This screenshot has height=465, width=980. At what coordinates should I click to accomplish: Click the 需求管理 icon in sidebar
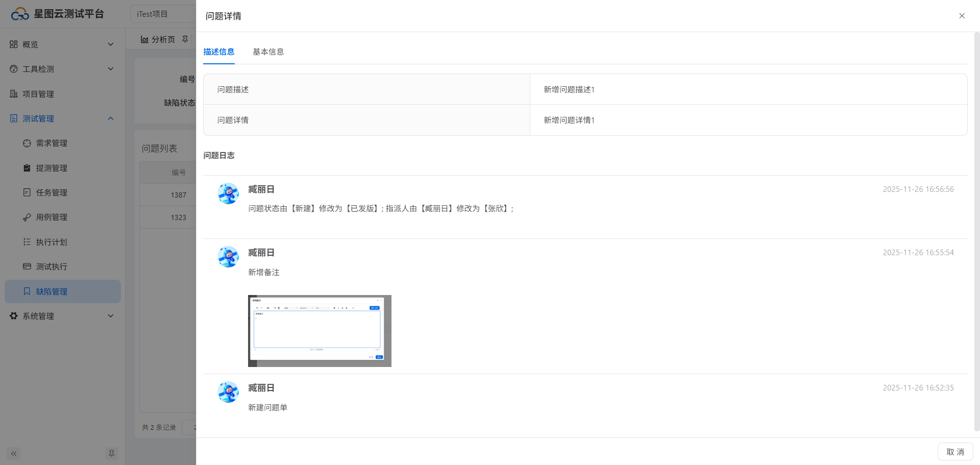(x=27, y=143)
